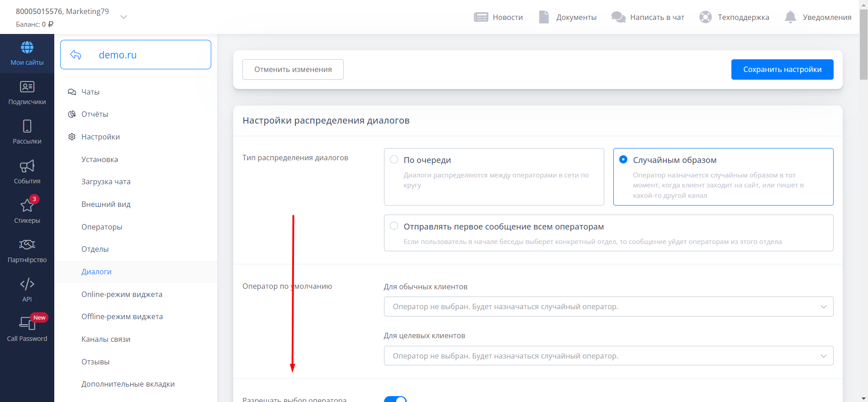Open the События megaphone icon

tap(27, 166)
